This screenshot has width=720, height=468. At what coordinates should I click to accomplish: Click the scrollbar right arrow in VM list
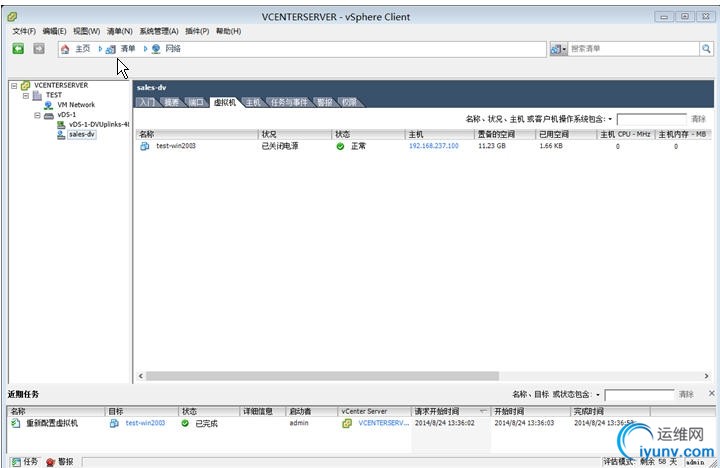tap(706, 376)
